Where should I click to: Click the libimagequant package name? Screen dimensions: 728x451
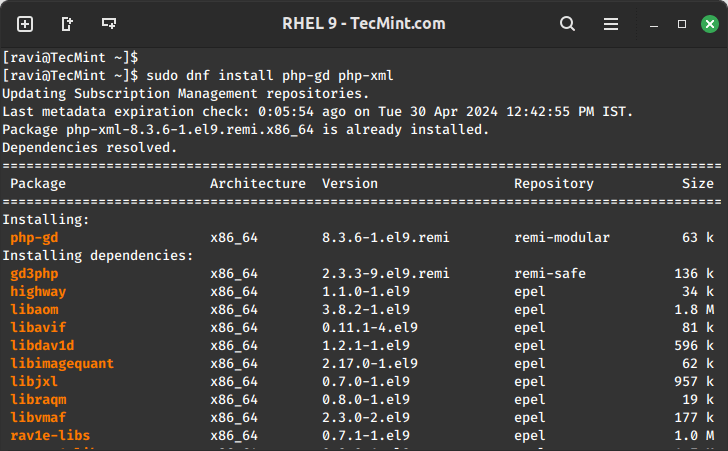[62, 363]
